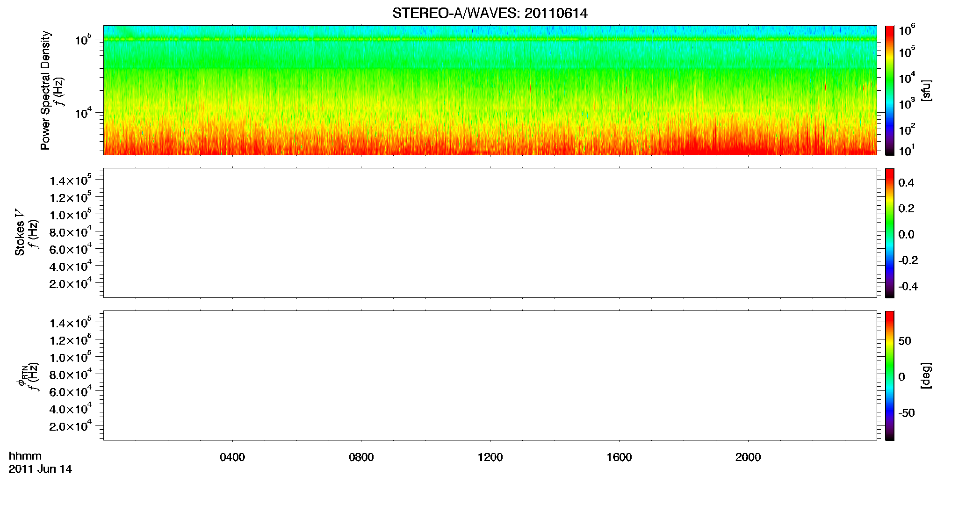Click the 0800 time axis label
980x505 pixels.
pyautogui.click(x=361, y=457)
